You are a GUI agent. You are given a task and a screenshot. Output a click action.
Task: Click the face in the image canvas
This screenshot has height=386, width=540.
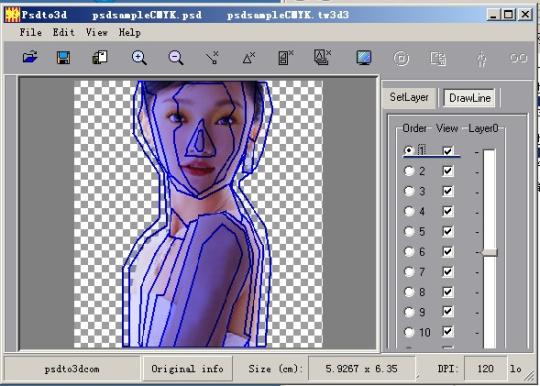(201, 138)
